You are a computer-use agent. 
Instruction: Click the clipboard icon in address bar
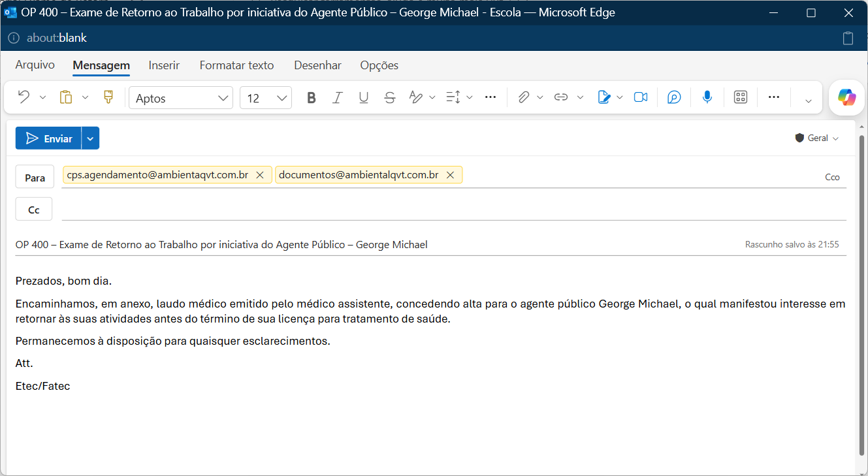(x=848, y=38)
